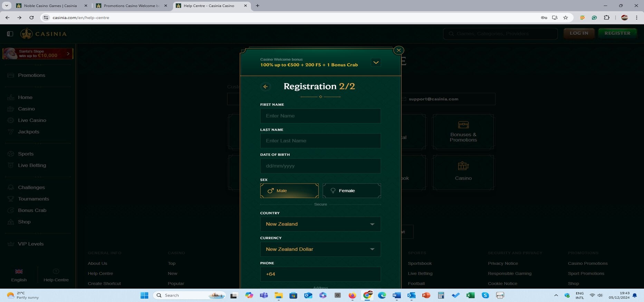Open Live Casino in the sidebar

[x=32, y=120]
